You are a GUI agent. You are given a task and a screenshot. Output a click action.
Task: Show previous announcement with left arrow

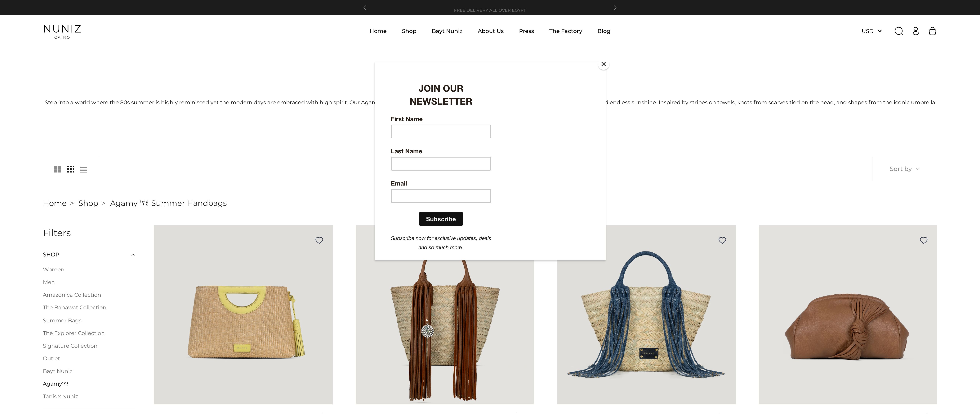pyautogui.click(x=365, y=8)
